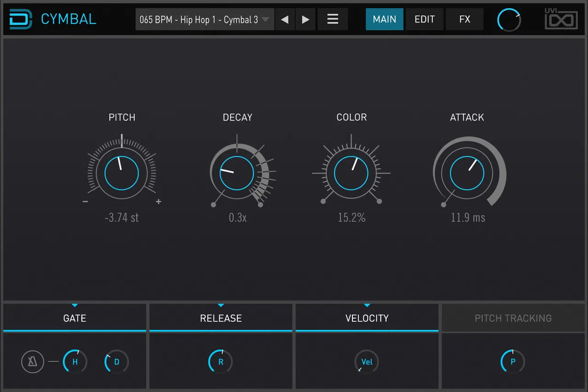Toggle the metronome sync icon
Image resolution: width=588 pixels, height=392 pixels.
[33, 363]
